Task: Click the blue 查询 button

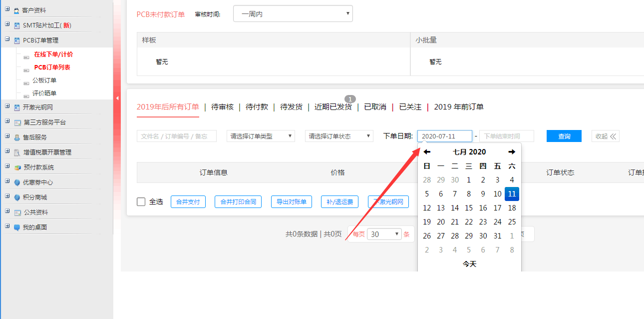Action: [564, 136]
